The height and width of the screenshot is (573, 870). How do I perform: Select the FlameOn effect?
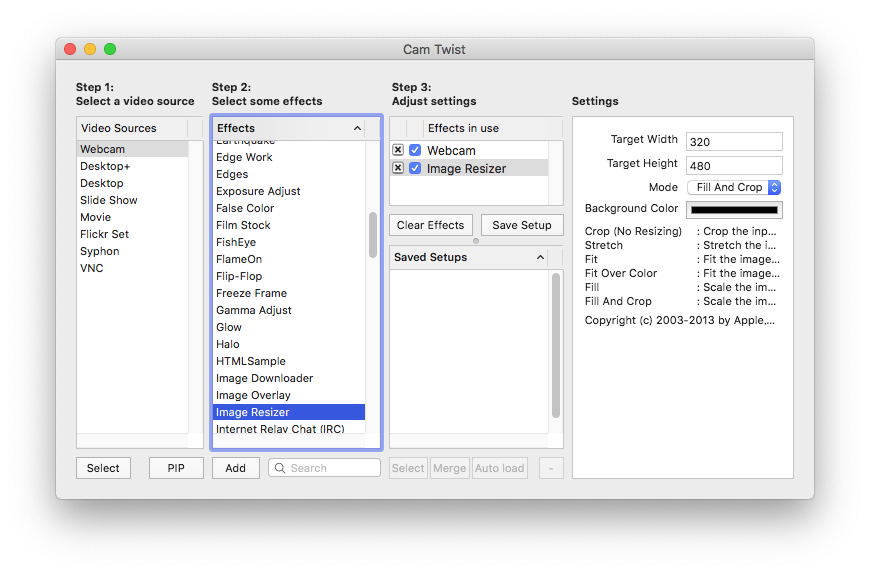289,260
